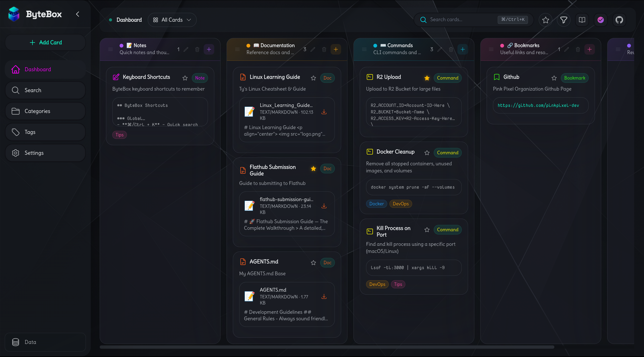
Task: Click the Docker tag on Docker Cleanup
Action: click(377, 204)
